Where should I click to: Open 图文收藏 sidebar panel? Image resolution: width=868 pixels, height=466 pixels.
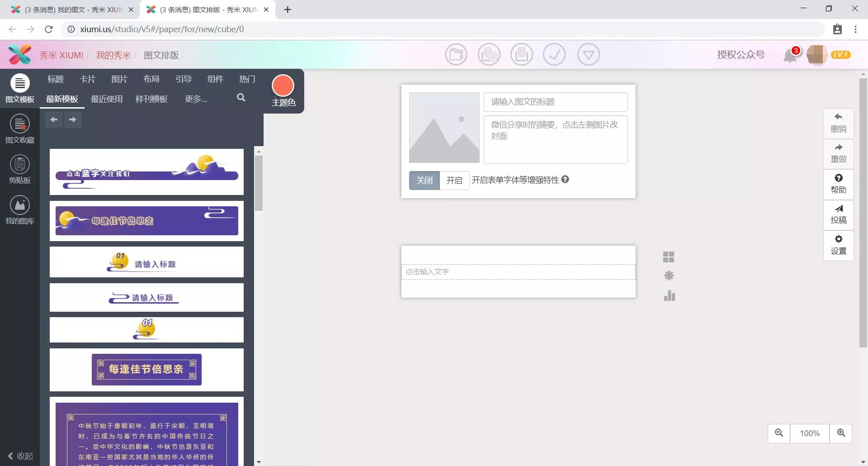(20, 129)
